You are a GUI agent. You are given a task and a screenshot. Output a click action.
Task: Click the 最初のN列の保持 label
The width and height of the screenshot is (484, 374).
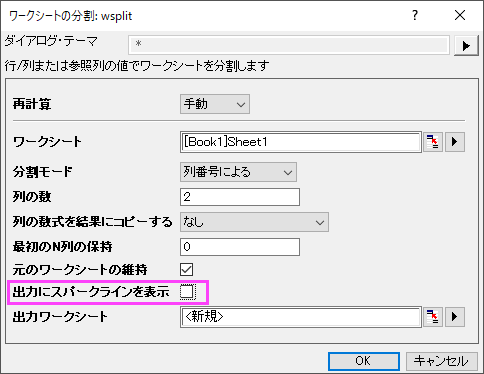(x=62, y=247)
